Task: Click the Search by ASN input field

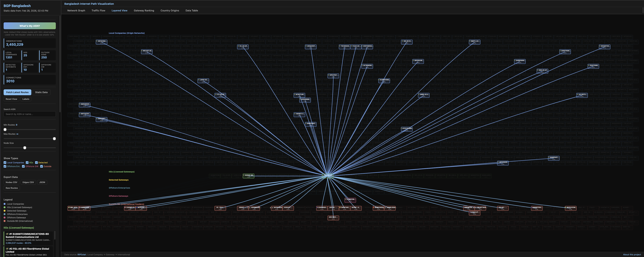Action: [29, 114]
